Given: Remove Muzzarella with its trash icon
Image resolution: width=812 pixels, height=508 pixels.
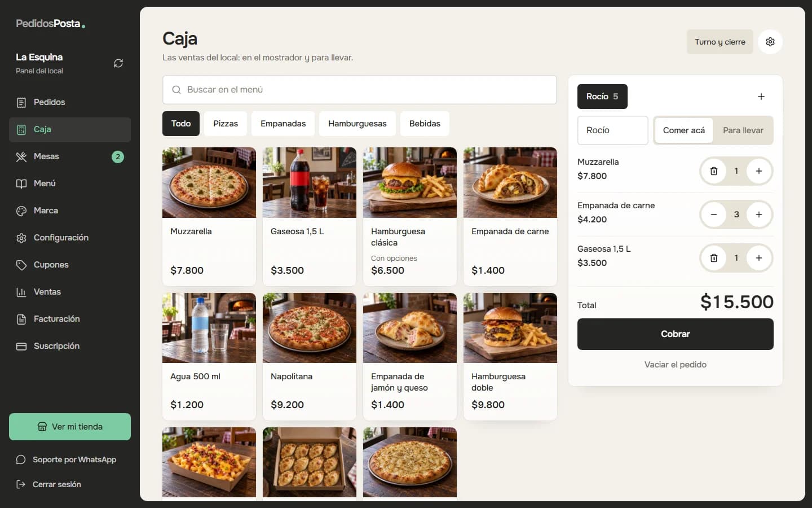Looking at the screenshot, I should click(714, 171).
